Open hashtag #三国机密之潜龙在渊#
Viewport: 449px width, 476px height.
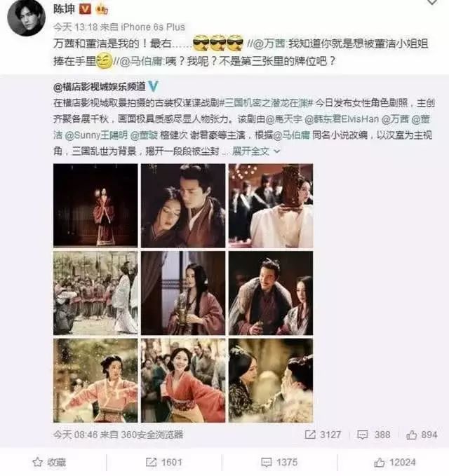click(266, 103)
